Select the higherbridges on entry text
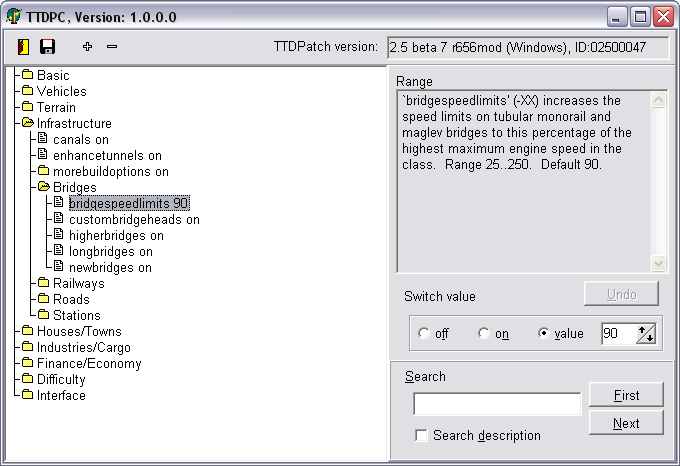 [116, 236]
